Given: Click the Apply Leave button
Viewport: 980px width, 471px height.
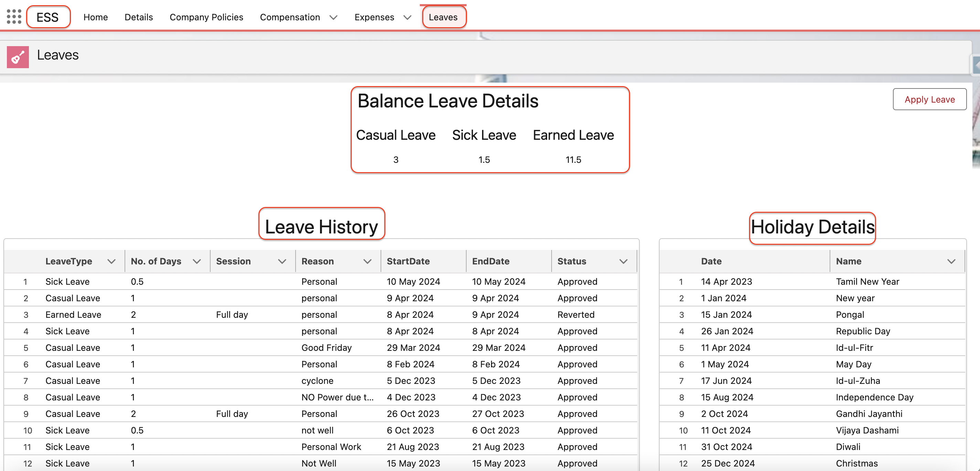Looking at the screenshot, I should point(929,100).
